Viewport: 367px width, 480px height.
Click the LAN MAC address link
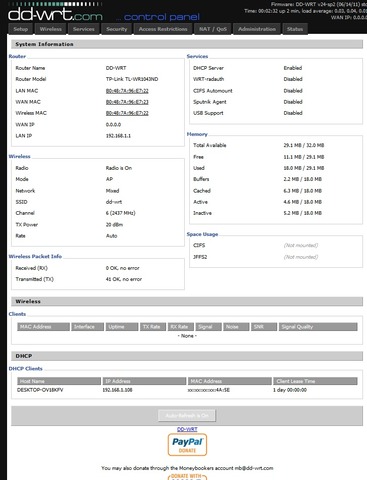pos(127,91)
